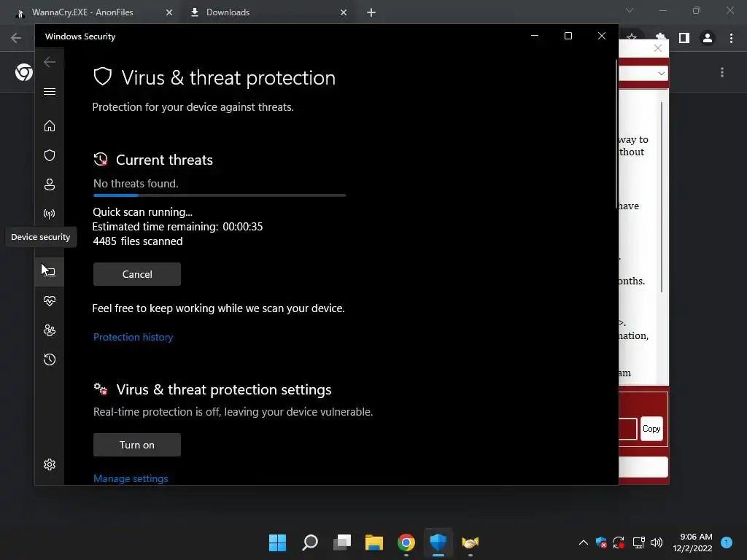The width and height of the screenshot is (747, 560).
Task: Open volume speaker tray icon
Action: [x=657, y=542]
